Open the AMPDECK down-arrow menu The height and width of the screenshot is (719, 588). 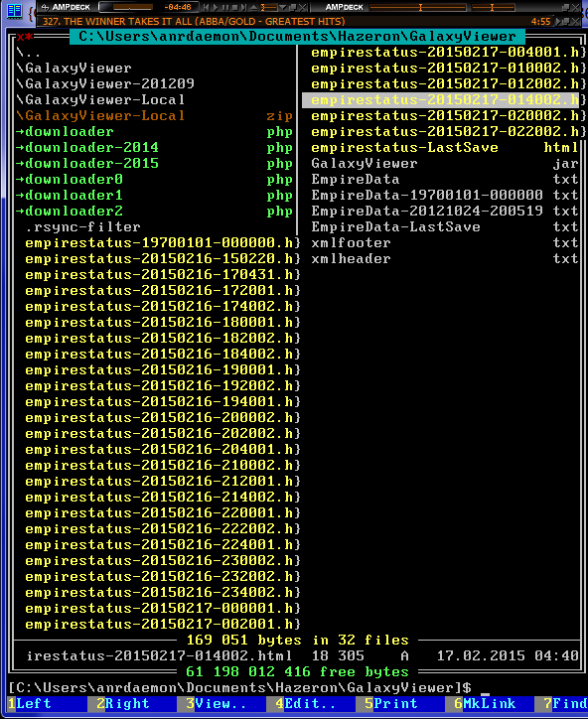click(x=283, y=7)
